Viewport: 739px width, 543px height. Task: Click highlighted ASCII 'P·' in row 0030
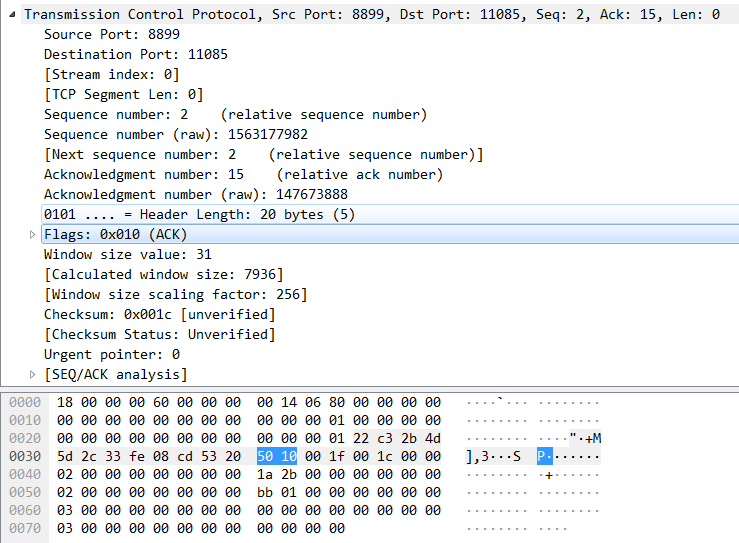click(545, 456)
